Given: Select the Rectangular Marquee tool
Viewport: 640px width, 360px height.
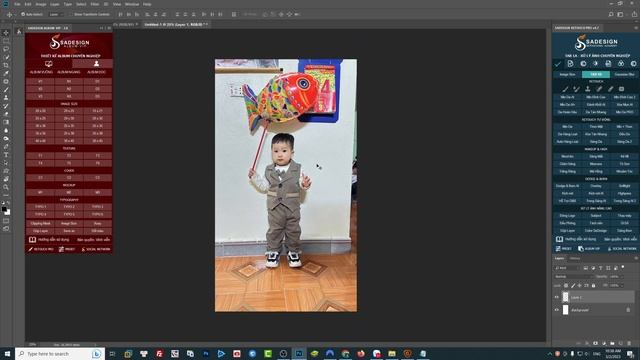Looking at the screenshot, I should click(x=6, y=41).
